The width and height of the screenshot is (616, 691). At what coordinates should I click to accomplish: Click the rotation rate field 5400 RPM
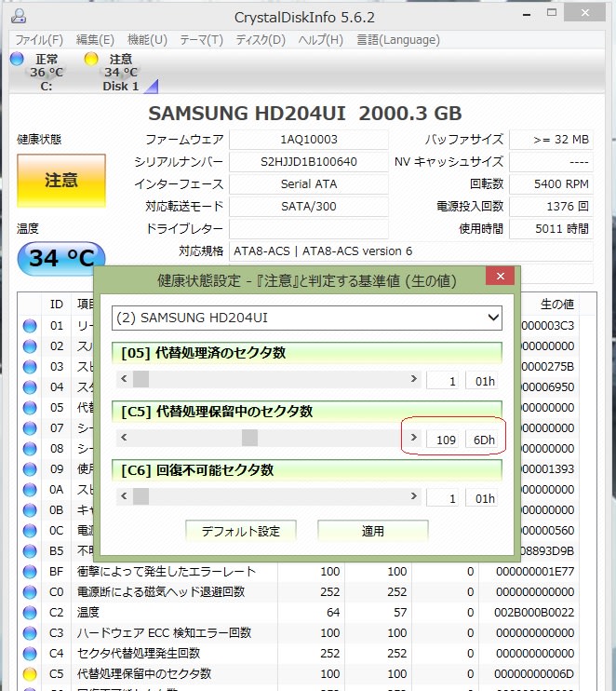[551, 184]
